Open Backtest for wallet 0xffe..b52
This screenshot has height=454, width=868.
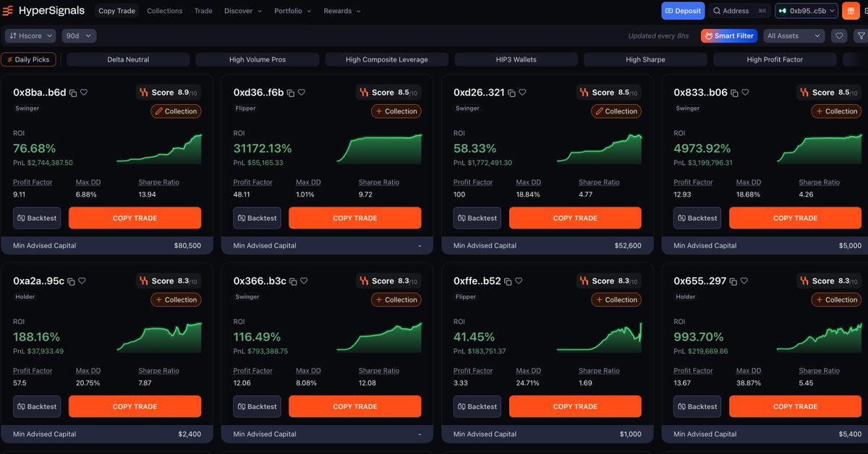(x=477, y=407)
